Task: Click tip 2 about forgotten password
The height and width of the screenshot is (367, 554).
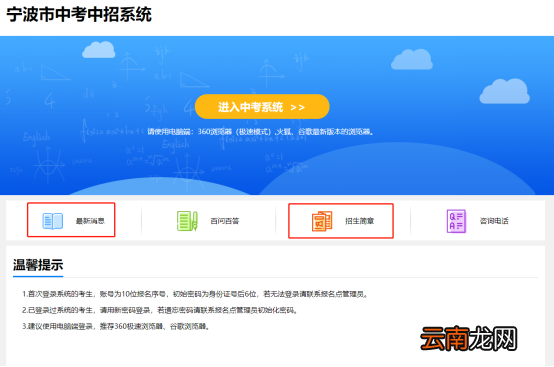Action: (160, 310)
